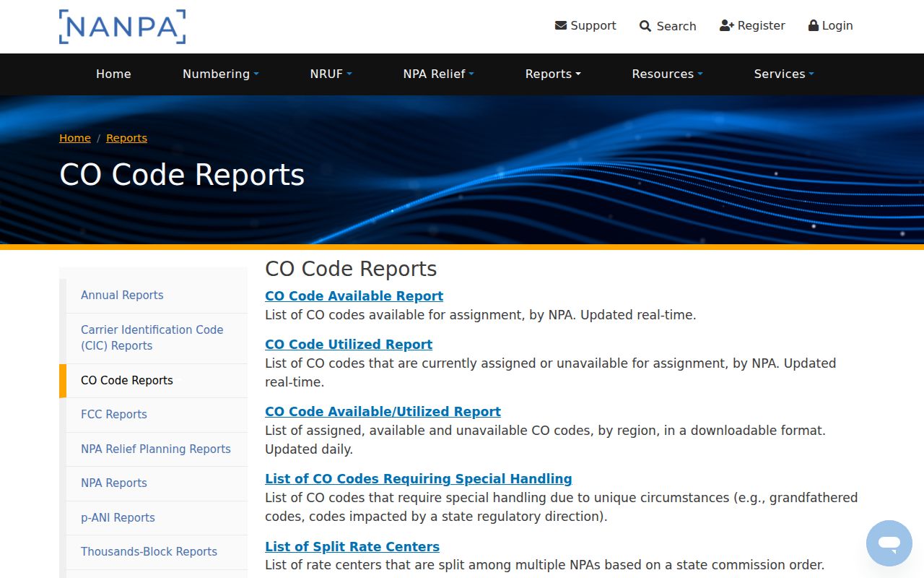The image size is (924, 578).
Task: Click the 'Updated daily.' description text
Action: click(x=309, y=449)
